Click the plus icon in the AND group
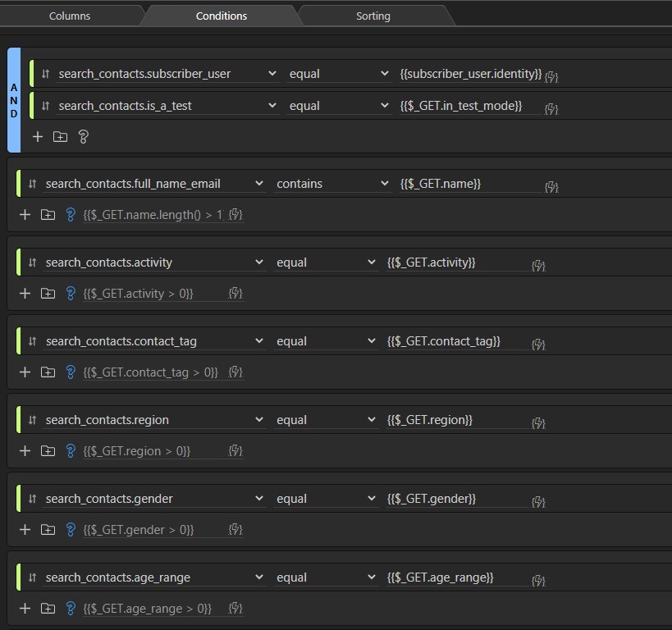Viewport: 672px width, 630px height. tap(38, 137)
